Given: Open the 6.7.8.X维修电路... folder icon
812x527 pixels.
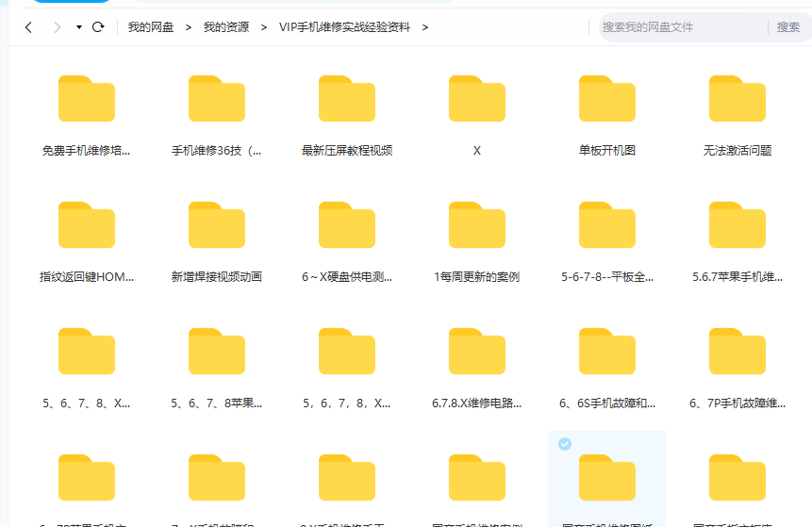Looking at the screenshot, I should 477,351.
